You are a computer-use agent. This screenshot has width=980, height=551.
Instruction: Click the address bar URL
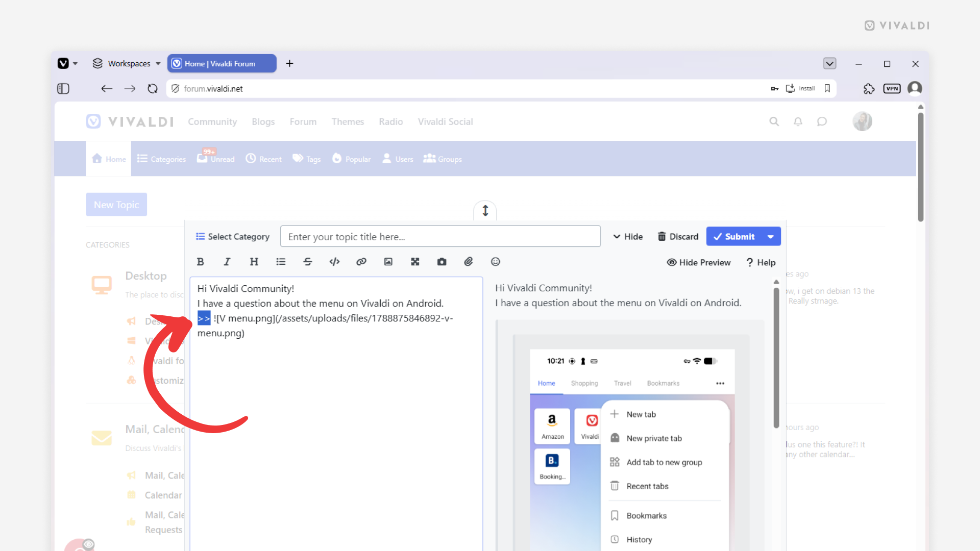point(213,89)
